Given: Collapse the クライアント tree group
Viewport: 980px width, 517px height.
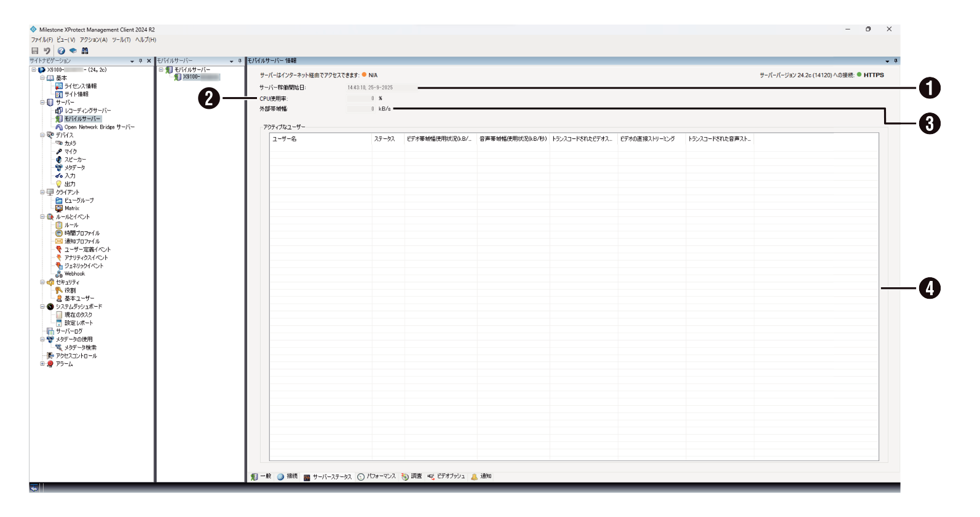Looking at the screenshot, I should point(42,192).
